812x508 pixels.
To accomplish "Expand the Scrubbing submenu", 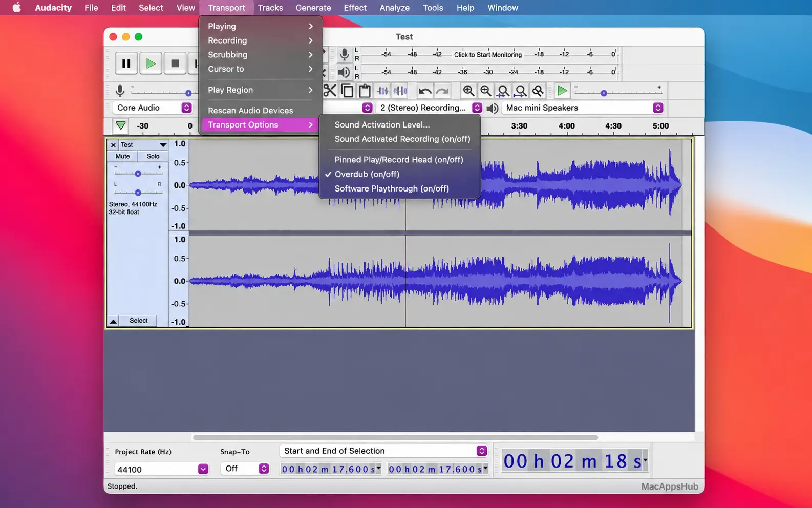I will pyautogui.click(x=261, y=55).
